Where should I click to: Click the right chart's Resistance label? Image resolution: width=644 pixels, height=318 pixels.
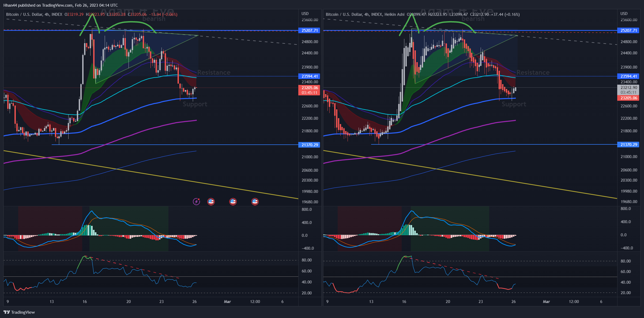click(x=533, y=73)
